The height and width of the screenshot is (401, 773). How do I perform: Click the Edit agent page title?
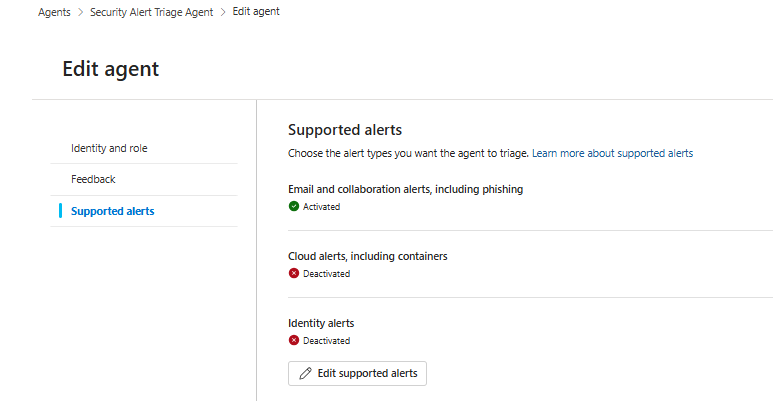tap(110, 69)
